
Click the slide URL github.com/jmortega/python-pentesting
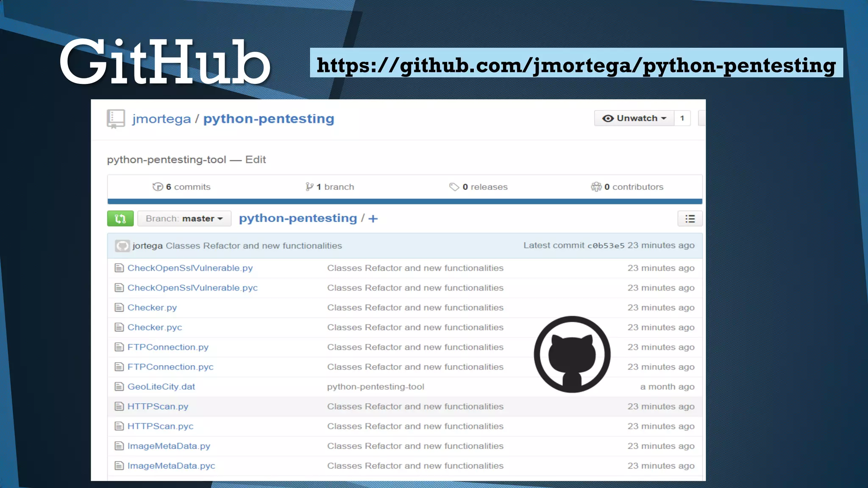[576, 65]
